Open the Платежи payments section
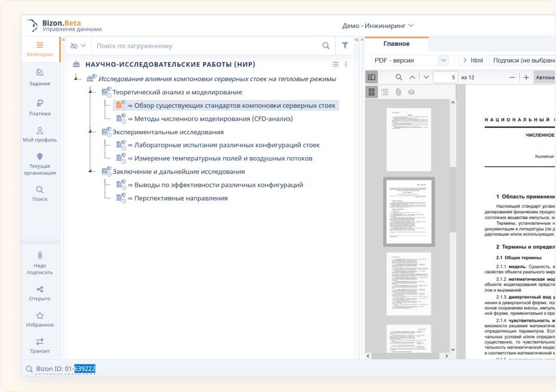Viewport: 556px width, 392px height. point(40,108)
